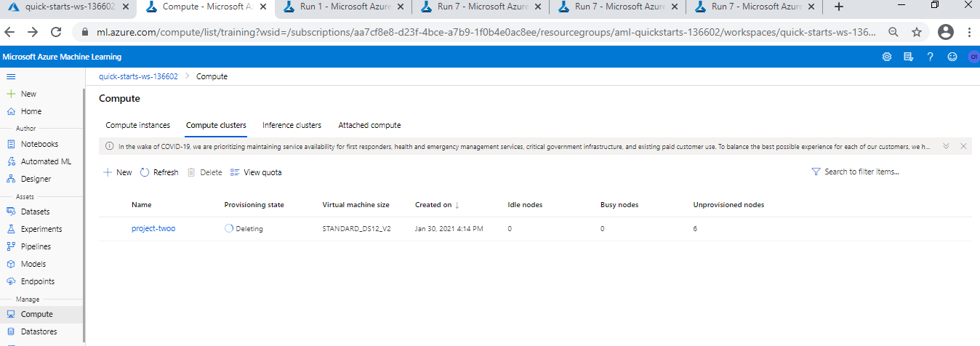Click the STANDARD_DS12_V2 cell
This screenshot has height=346, width=980.
click(356, 229)
